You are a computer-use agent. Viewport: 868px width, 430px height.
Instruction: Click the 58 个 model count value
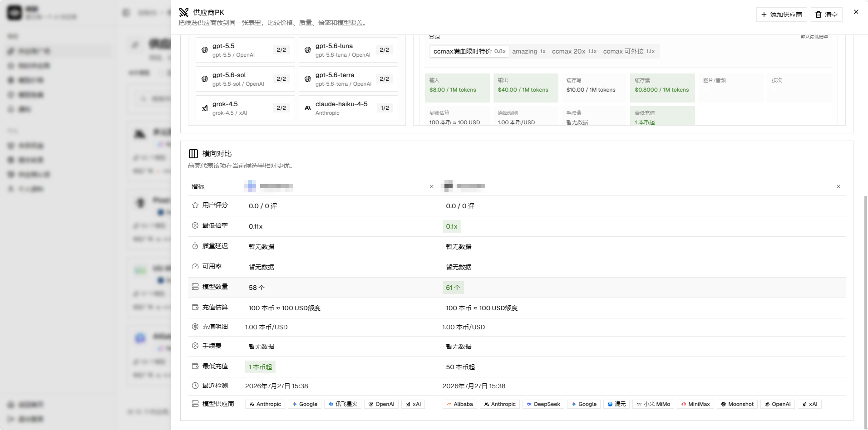pyautogui.click(x=256, y=288)
